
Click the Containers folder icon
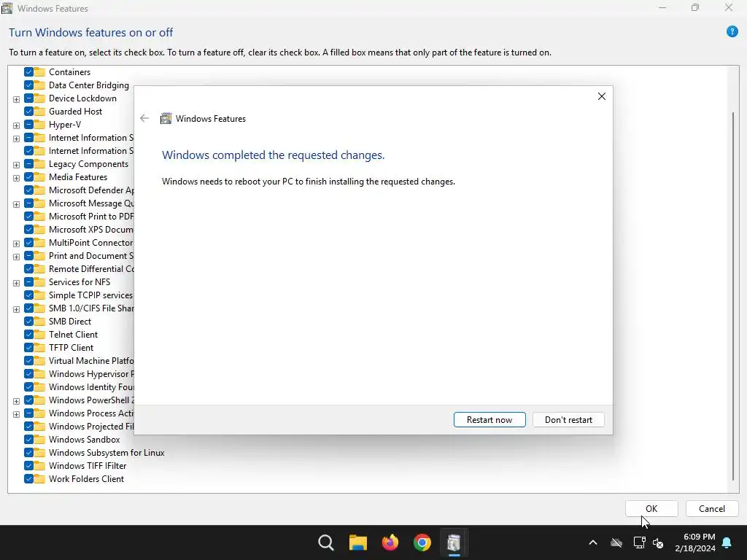(39, 72)
